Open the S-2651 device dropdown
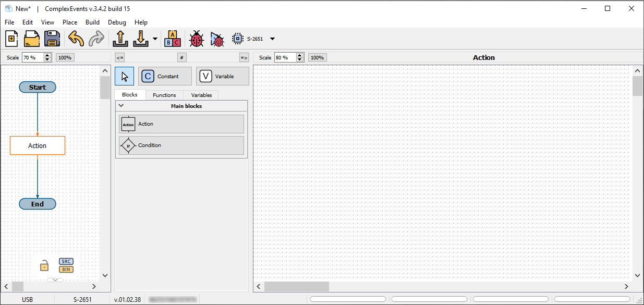Viewport: 644px width, 305px height. [x=272, y=39]
